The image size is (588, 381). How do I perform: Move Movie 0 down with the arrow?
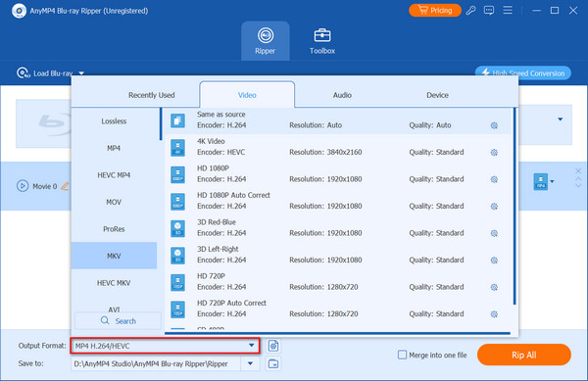tap(578, 185)
